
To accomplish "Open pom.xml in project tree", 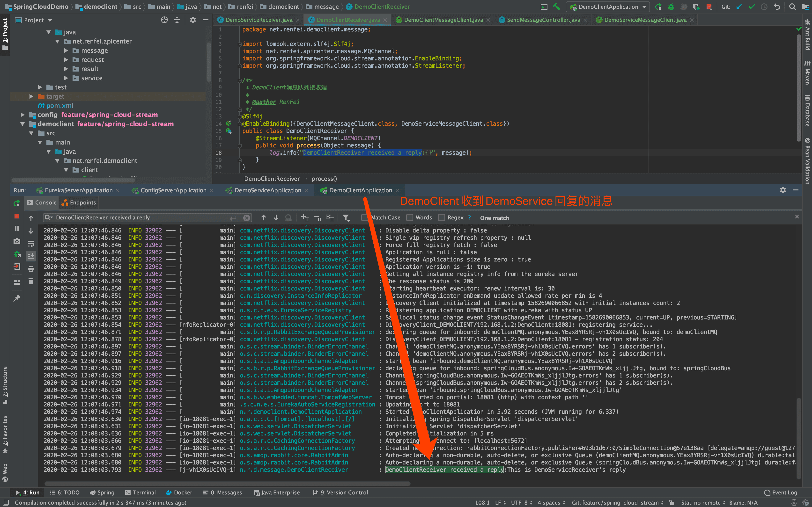I will click(x=59, y=106).
